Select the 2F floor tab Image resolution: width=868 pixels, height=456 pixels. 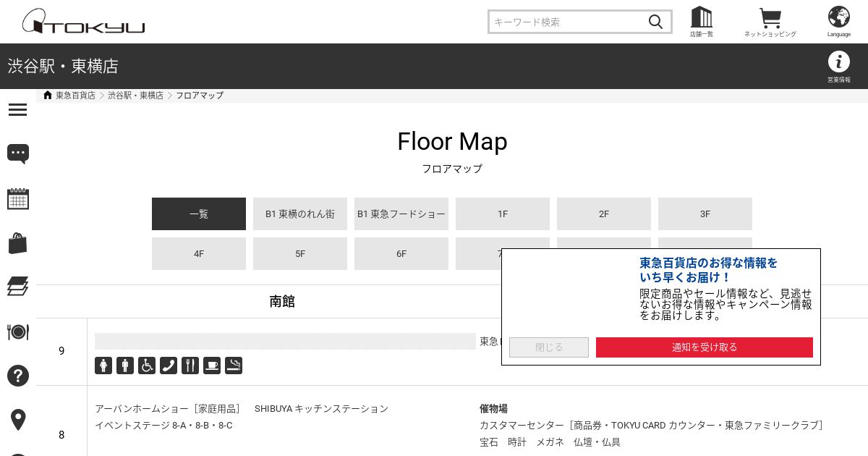click(604, 214)
